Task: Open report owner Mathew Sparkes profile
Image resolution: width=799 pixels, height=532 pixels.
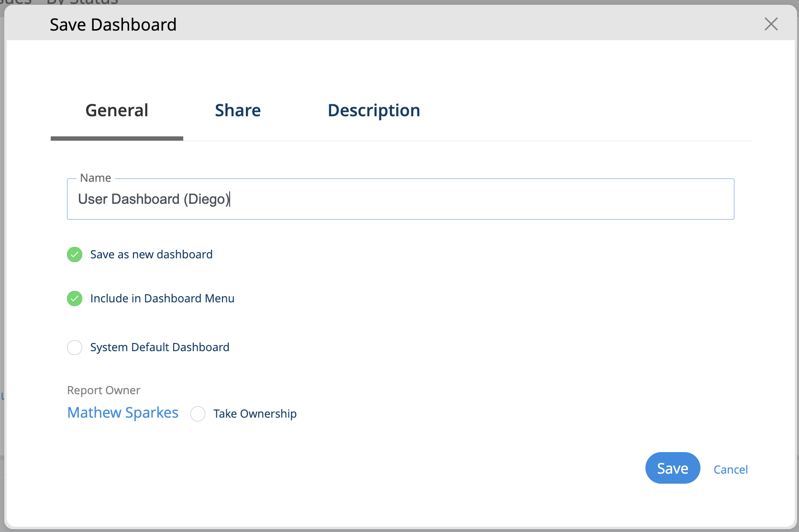Action: 122,412
